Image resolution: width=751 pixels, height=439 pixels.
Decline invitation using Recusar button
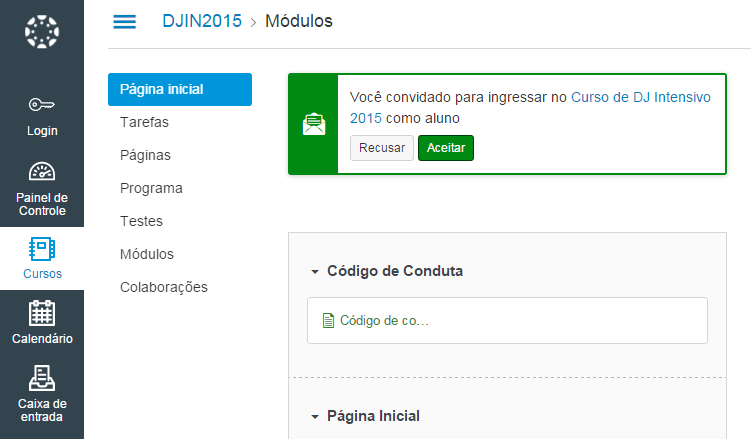(382, 148)
